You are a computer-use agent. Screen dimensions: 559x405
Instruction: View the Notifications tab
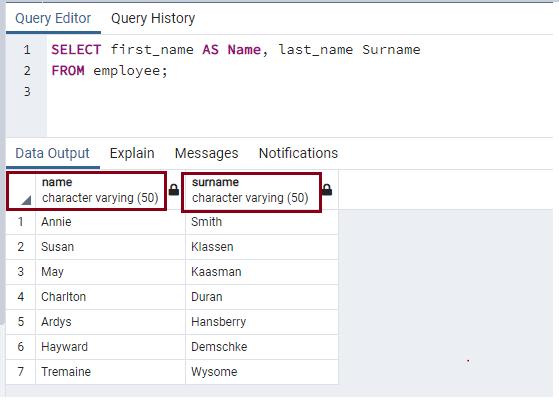coord(298,153)
